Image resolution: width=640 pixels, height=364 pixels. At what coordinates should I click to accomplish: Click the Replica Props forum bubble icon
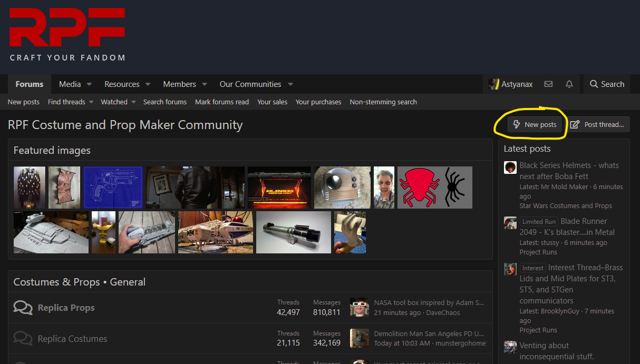tap(23, 308)
